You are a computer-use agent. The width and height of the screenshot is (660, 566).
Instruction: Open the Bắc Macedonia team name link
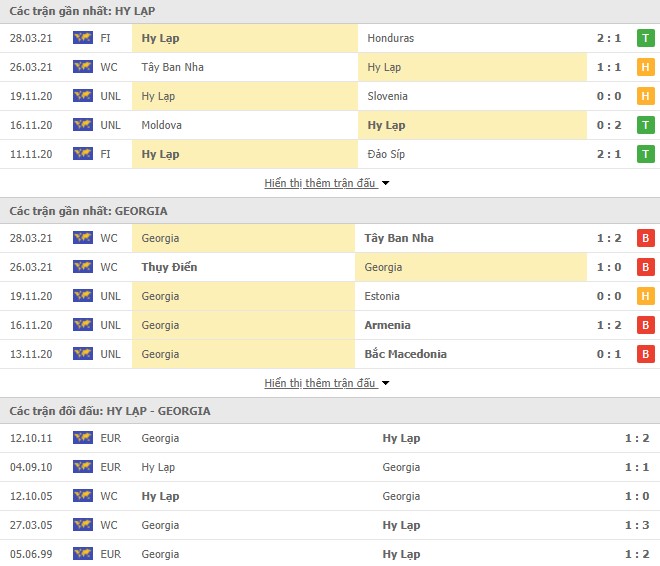pos(407,354)
